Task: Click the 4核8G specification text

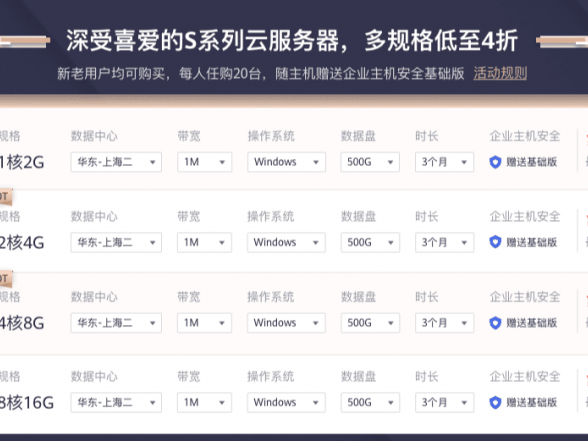Action: pyautogui.click(x=22, y=323)
